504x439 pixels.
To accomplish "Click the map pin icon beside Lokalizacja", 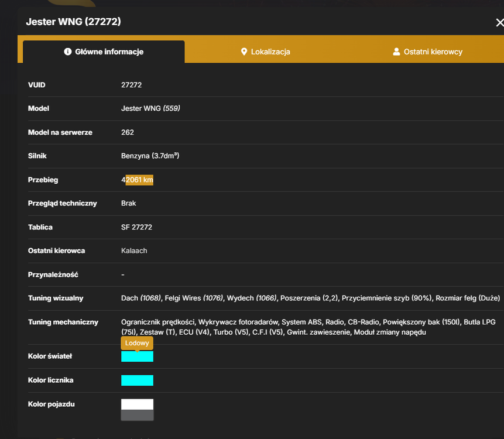I will coord(244,52).
